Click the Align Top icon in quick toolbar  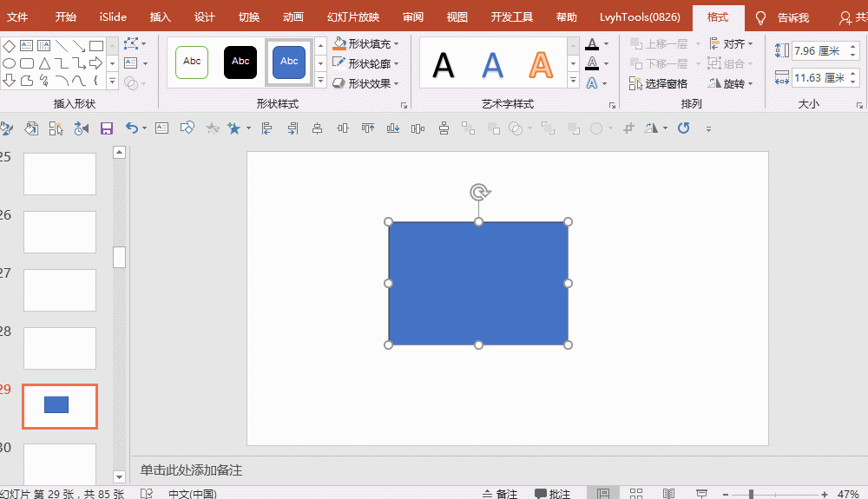click(x=367, y=129)
